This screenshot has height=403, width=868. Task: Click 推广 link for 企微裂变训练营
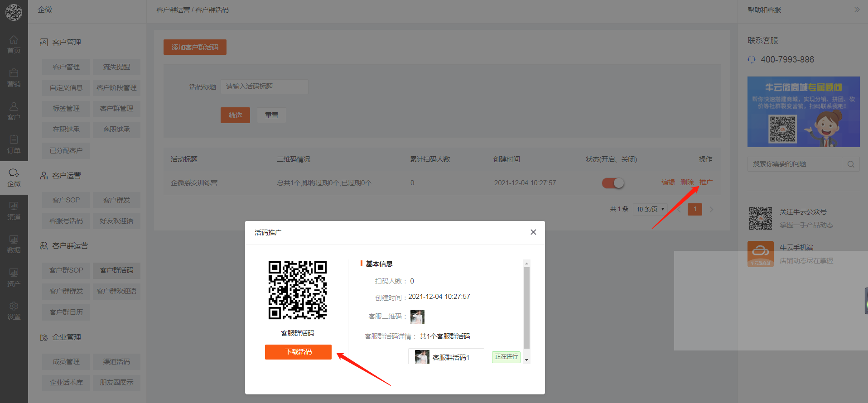point(706,182)
